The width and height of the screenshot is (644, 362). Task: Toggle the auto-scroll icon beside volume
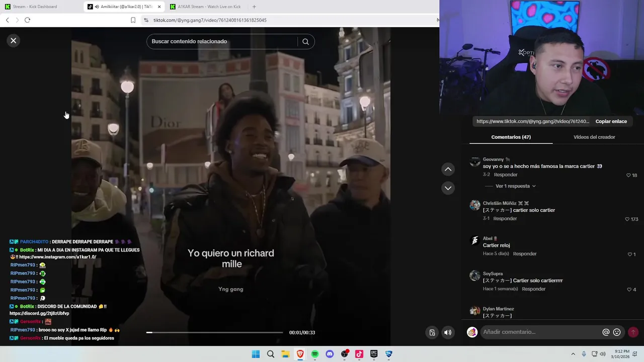click(432, 332)
